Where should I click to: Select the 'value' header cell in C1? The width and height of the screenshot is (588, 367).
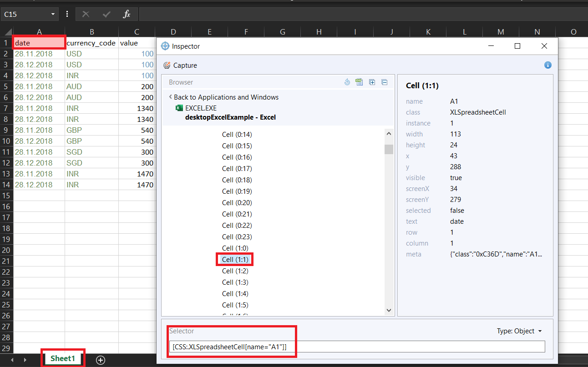pyautogui.click(x=137, y=43)
